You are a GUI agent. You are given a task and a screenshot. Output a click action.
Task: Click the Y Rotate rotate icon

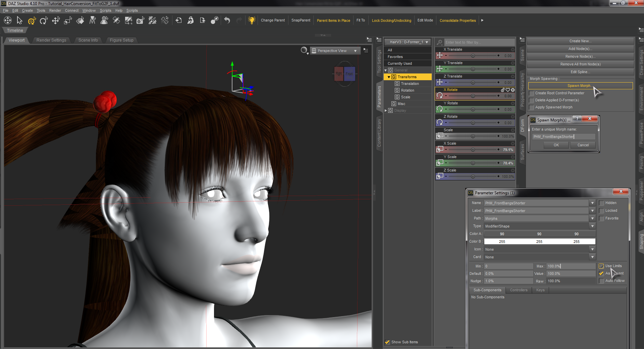click(x=440, y=109)
